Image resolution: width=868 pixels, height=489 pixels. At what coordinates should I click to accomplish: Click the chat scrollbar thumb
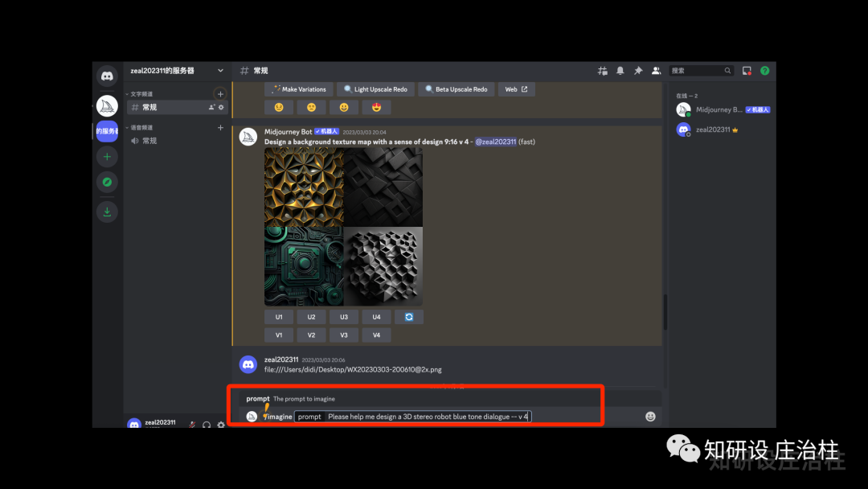(x=665, y=312)
